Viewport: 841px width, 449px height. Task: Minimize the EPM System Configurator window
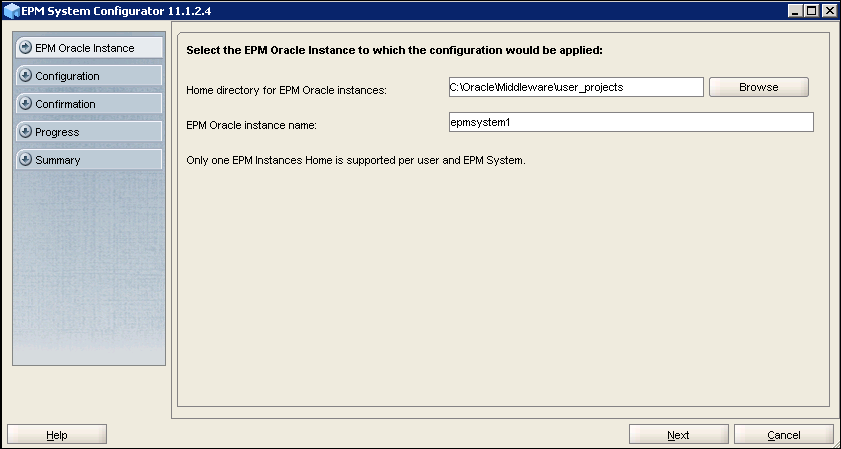click(x=796, y=10)
